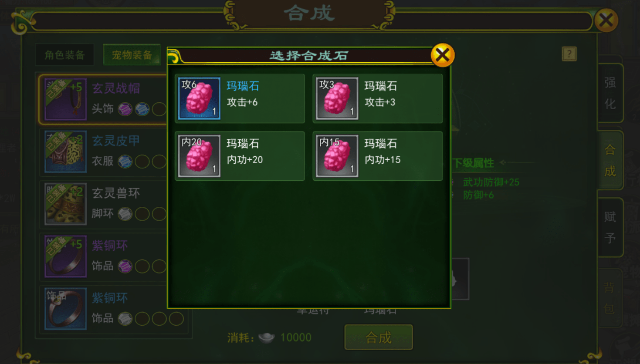Screen dimensions: 640x364
Task: Close the 选择合成石 popup dialog
Action: [x=443, y=55]
